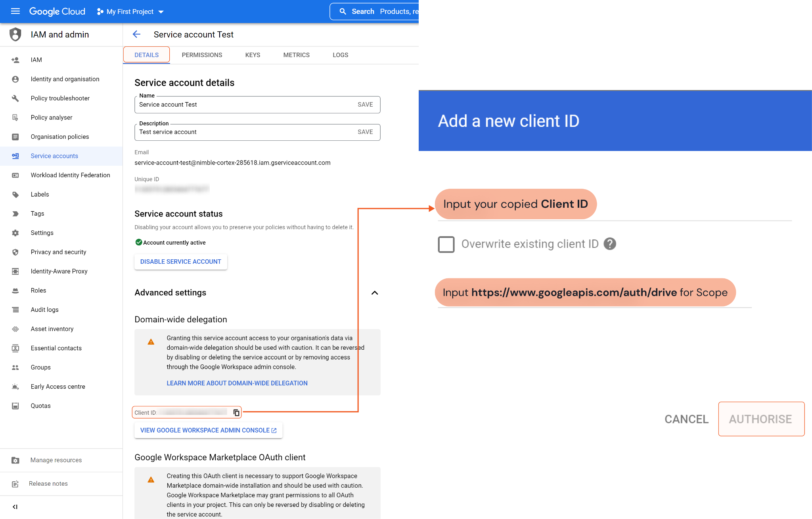Go back using the arrow beside Service account Test

click(x=136, y=34)
